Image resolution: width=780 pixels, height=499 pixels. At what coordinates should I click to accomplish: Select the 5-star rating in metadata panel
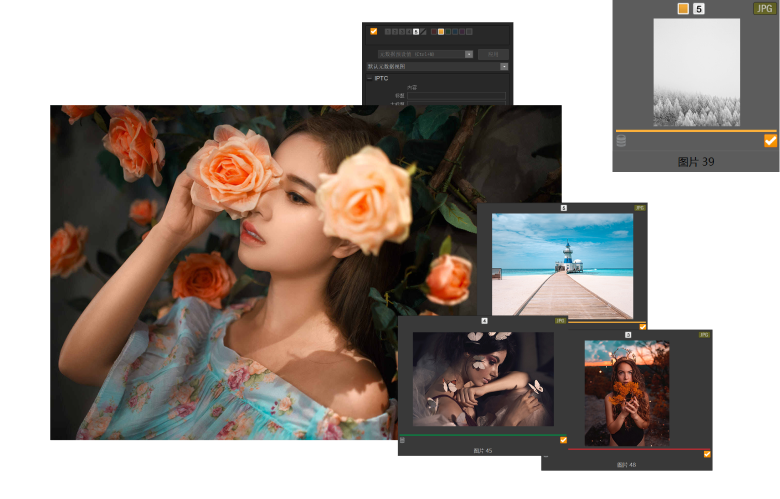tap(416, 32)
